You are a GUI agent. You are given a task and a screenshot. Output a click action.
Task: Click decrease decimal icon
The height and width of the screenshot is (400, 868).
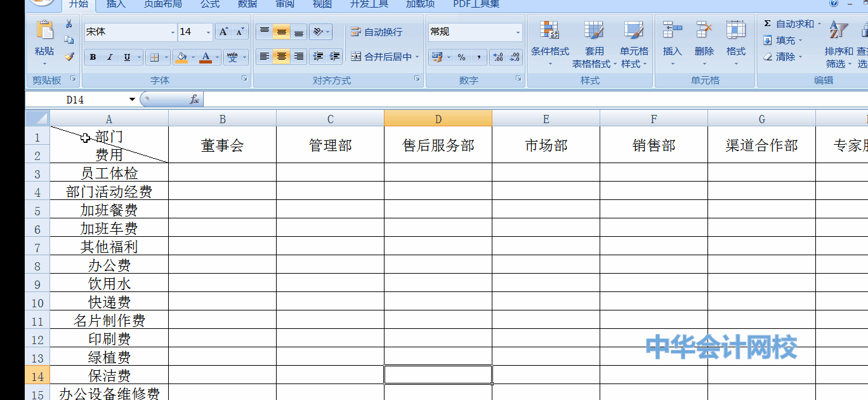515,57
